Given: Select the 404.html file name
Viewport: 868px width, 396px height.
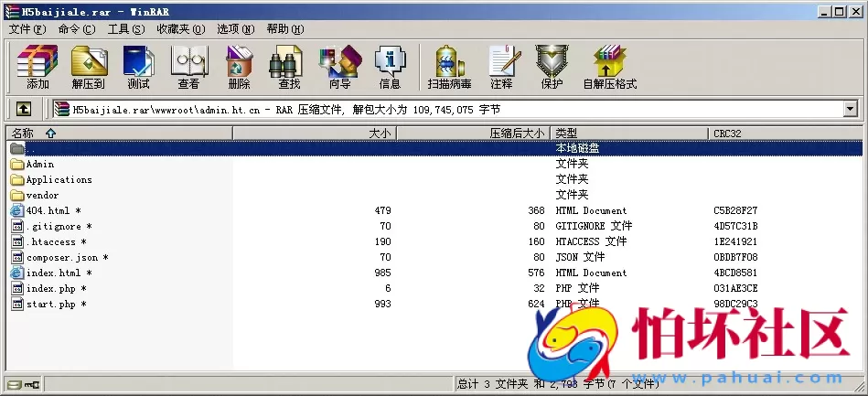Looking at the screenshot, I should click(54, 210).
